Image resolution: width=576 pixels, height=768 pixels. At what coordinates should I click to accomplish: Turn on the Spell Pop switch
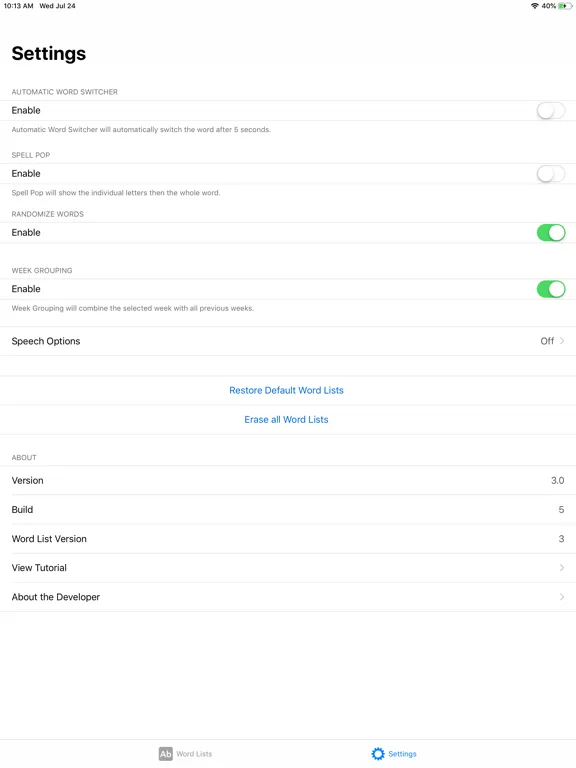tap(551, 174)
